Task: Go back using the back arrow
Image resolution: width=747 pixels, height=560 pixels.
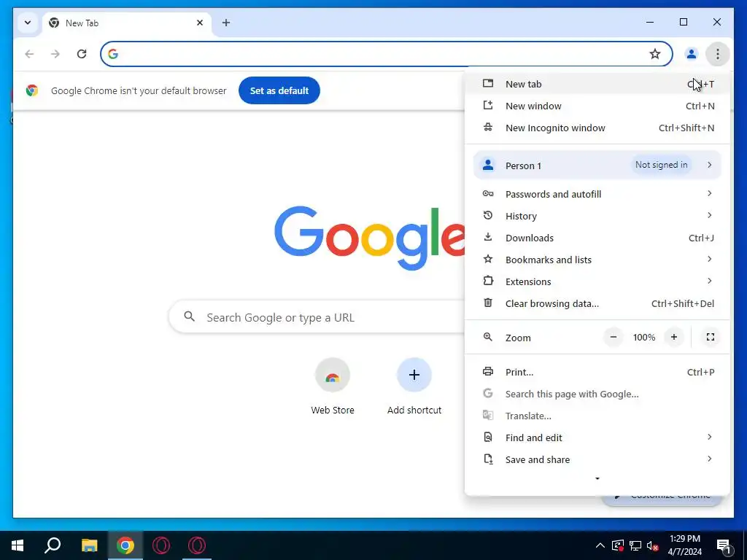Action: click(29, 54)
